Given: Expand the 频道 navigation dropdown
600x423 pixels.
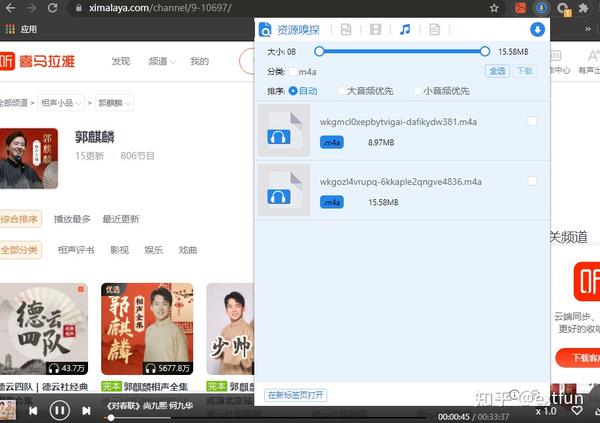Looking at the screenshot, I should coord(162,61).
